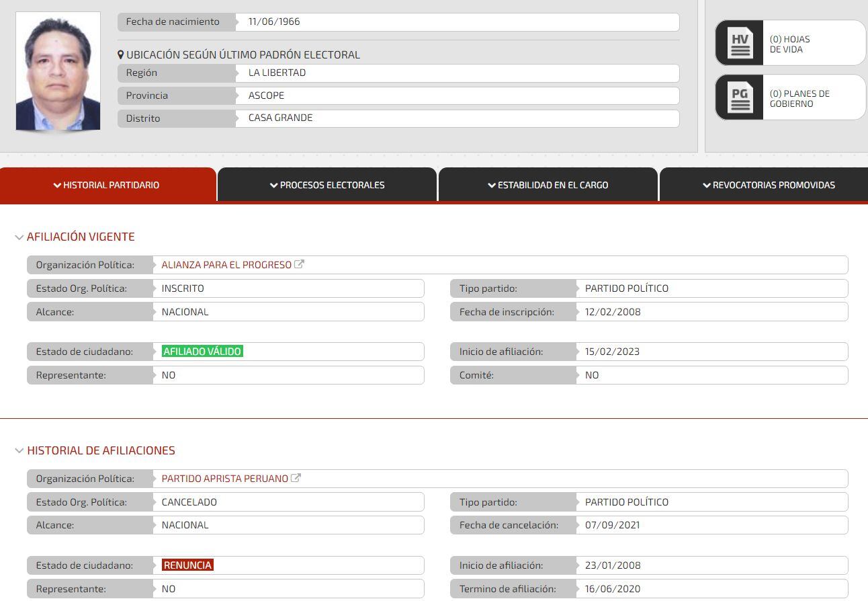Click external link icon beside Alianza Para El Progreso
868x601 pixels.
click(x=300, y=264)
